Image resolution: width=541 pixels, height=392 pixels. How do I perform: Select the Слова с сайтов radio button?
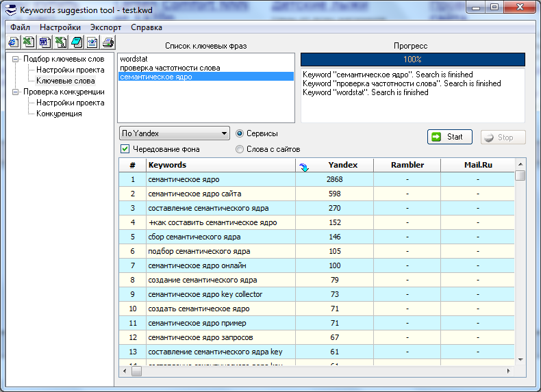point(240,149)
